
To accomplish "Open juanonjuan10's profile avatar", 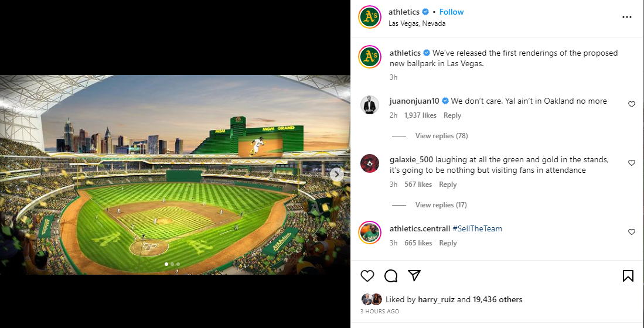I will click(370, 105).
